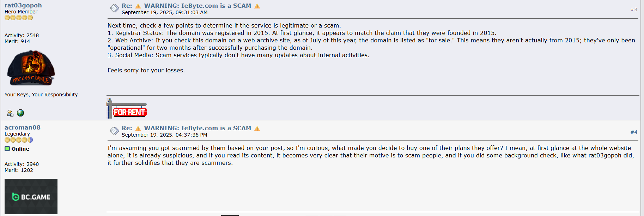Open acroman08's user profile link

coord(22,127)
